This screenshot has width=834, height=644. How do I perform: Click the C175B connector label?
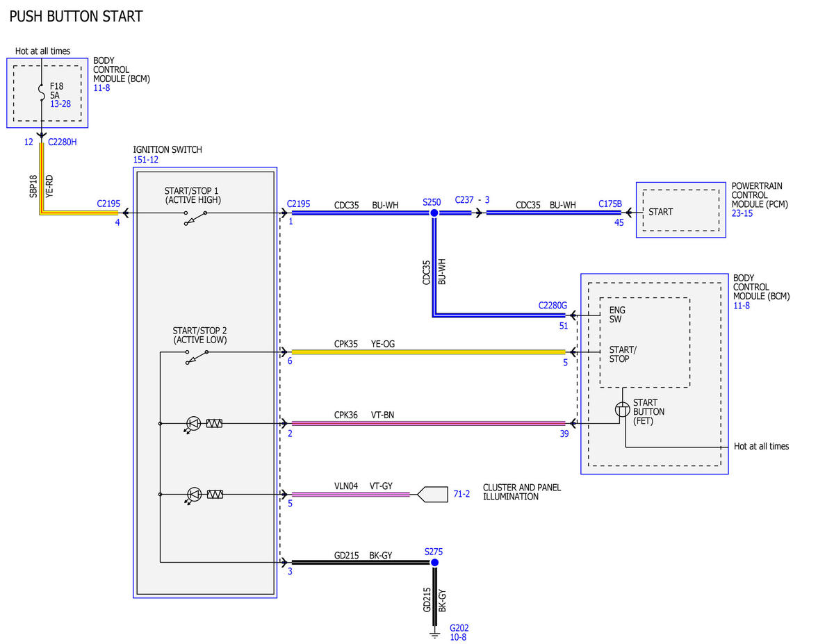click(610, 204)
